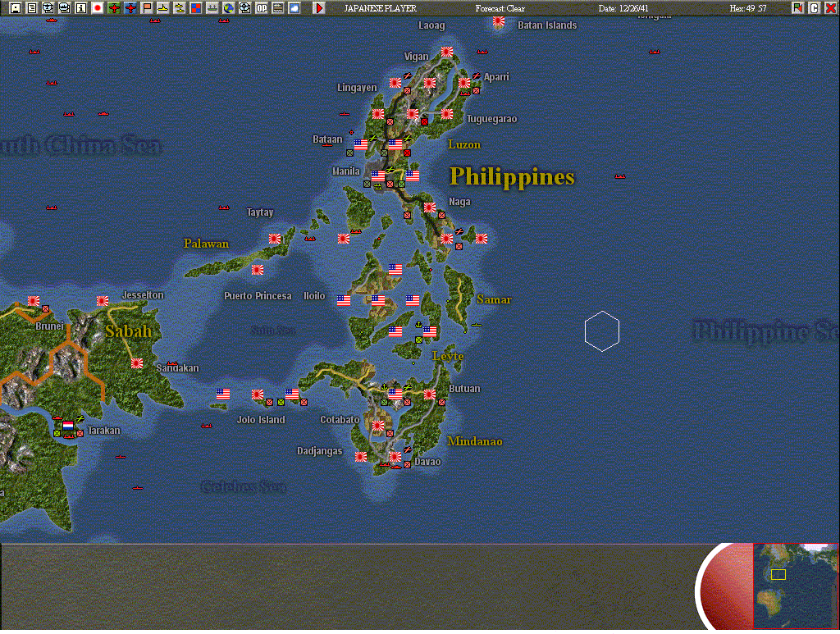The image size is (840, 634).
Task: Click the world minimap thumbnail
Action: pos(795,586)
